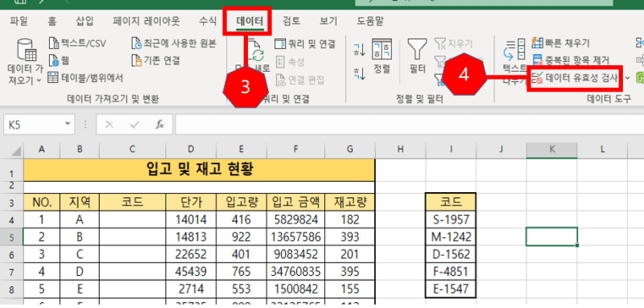Click the 재고량 header cell
Image resolution: width=644 pixels, height=308 pixels.
[x=349, y=202]
